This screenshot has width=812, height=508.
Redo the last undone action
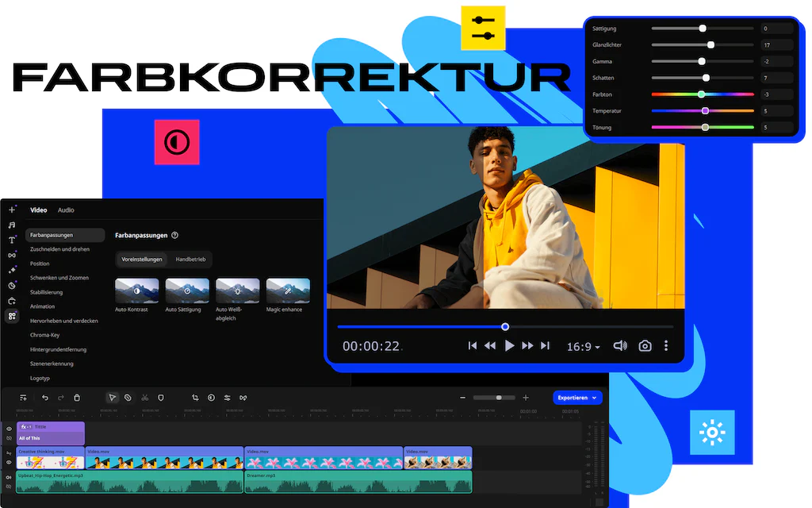(x=61, y=398)
